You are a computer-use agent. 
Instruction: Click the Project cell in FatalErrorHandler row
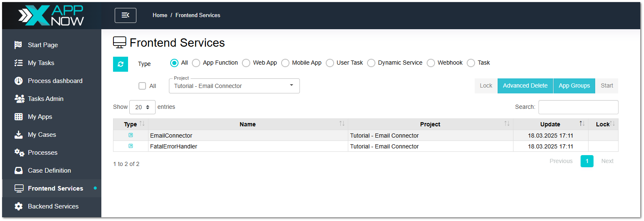pyautogui.click(x=430, y=146)
